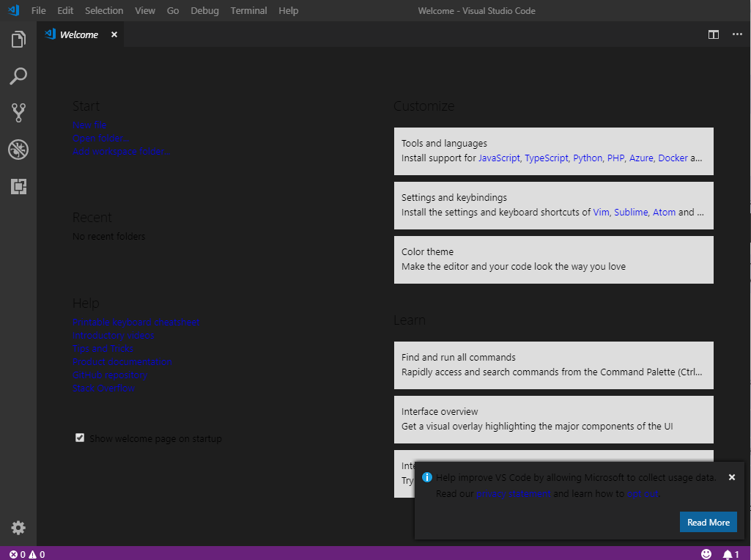Screen dimensions: 751x560
Task: Open the privacy statement link
Action: [x=514, y=493]
